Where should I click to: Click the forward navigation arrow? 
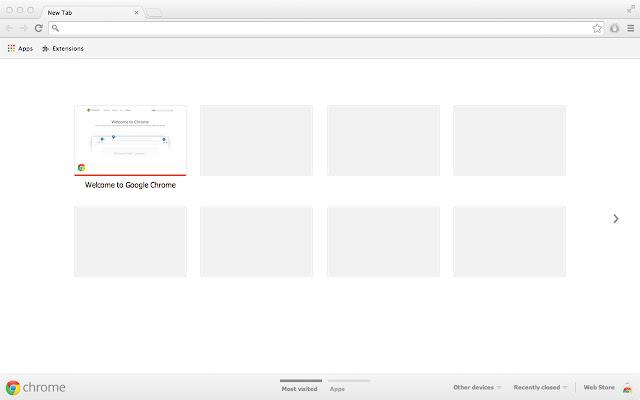24,28
